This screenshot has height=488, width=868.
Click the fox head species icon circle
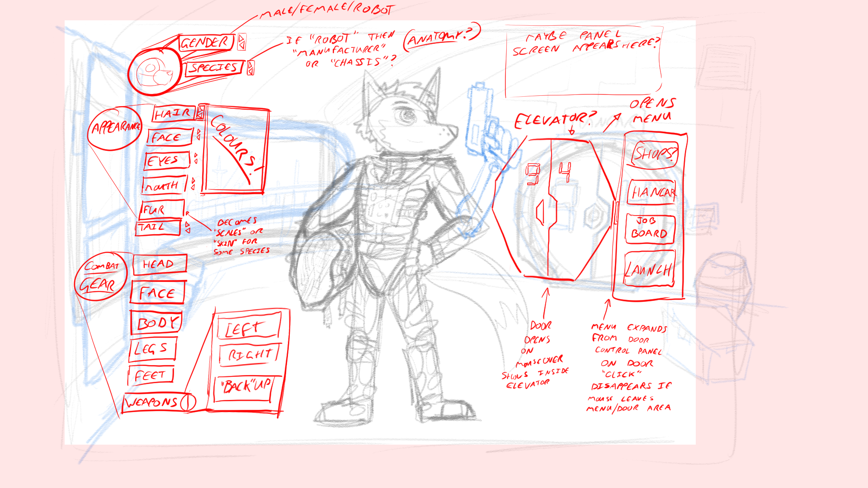tap(154, 72)
